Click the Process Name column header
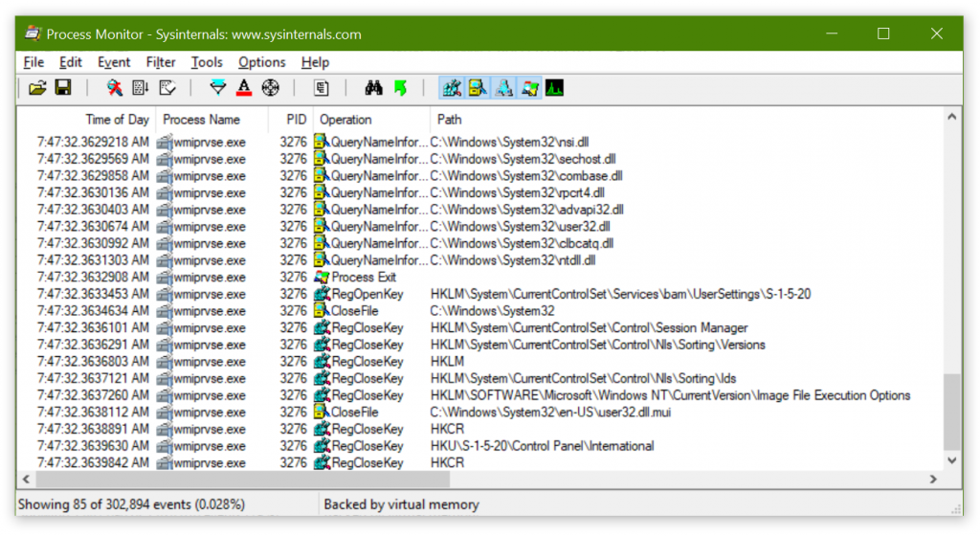 click(x=212, y=120)
